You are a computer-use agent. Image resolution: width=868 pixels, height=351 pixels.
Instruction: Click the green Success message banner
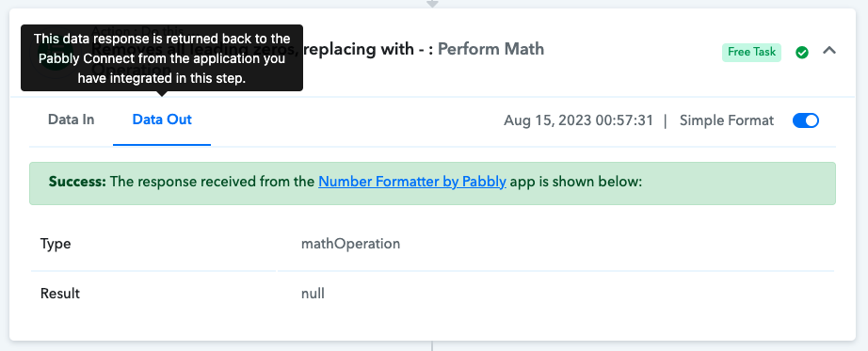click(432, 183)
